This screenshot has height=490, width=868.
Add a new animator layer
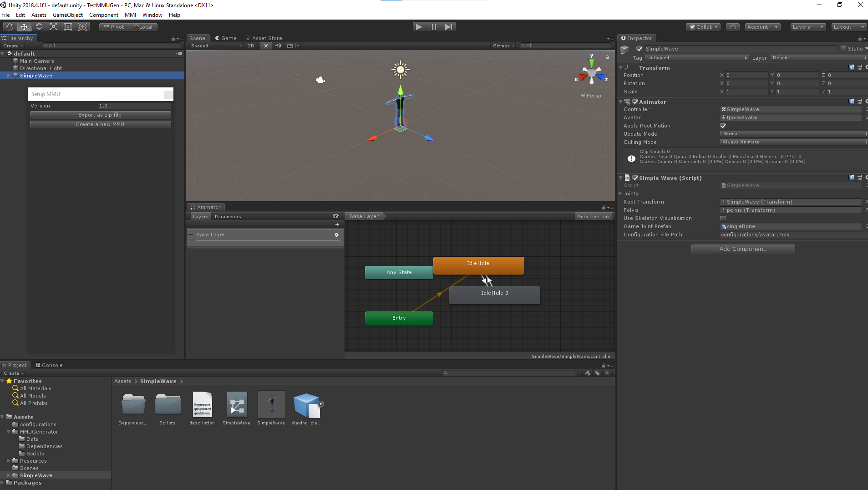click(337, 225)
